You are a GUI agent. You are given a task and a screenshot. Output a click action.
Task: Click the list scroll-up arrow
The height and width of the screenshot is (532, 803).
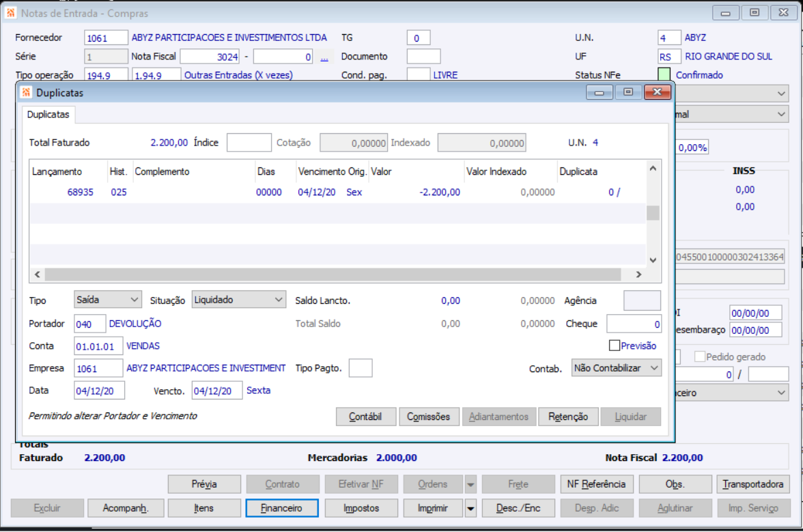pyautogui.click(x=653, y=169)
